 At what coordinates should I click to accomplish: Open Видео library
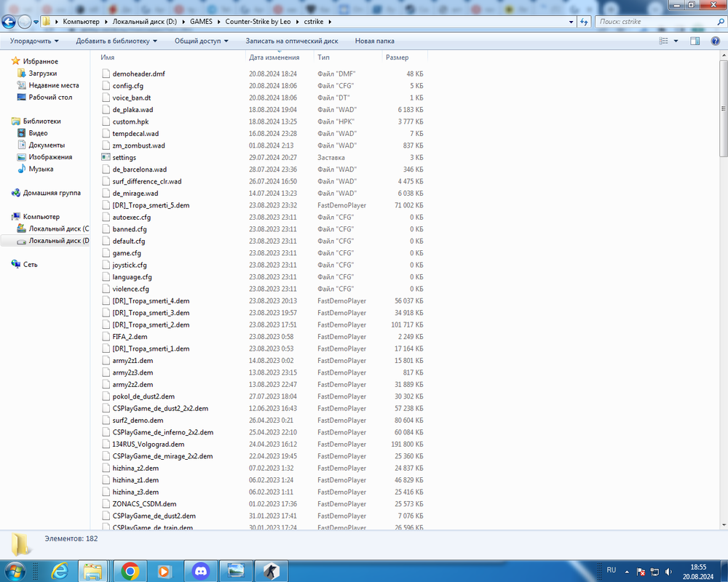(38, 133)
